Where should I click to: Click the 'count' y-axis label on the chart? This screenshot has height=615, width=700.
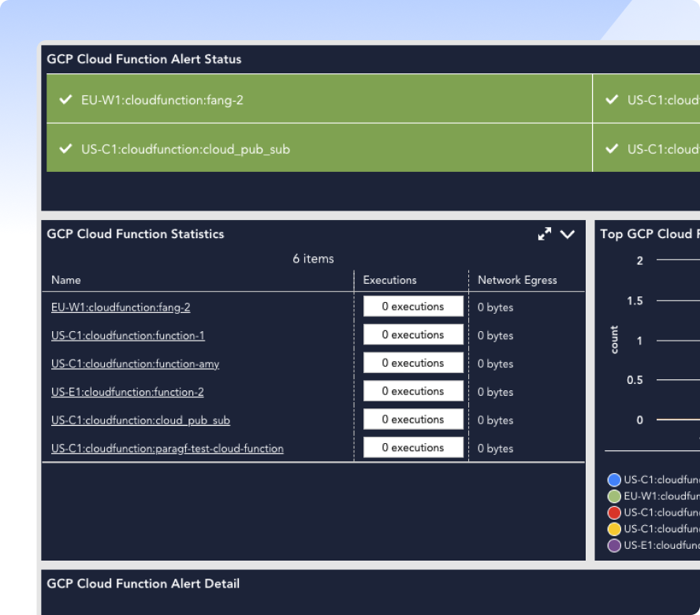pos(614,340)
